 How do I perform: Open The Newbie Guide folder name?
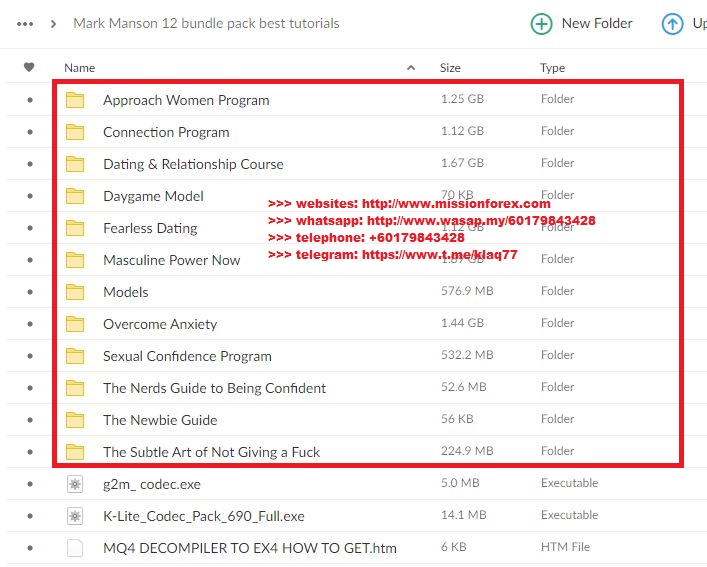(160, 420)
